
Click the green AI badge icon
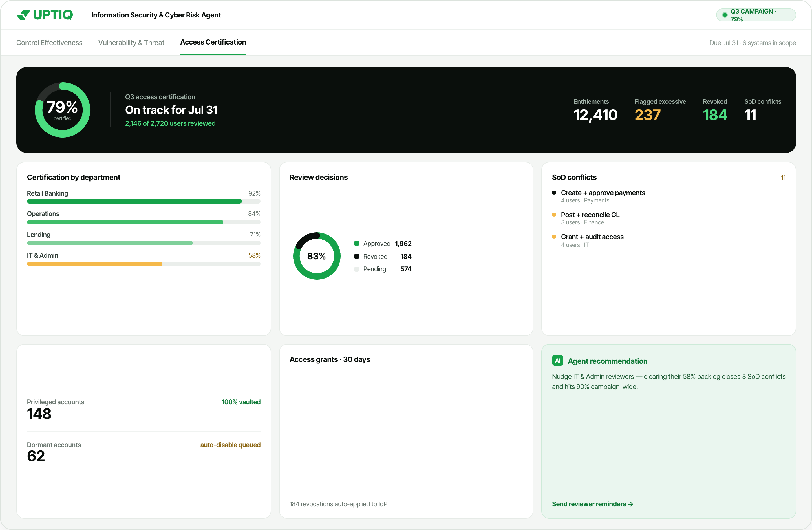[557, 361]
